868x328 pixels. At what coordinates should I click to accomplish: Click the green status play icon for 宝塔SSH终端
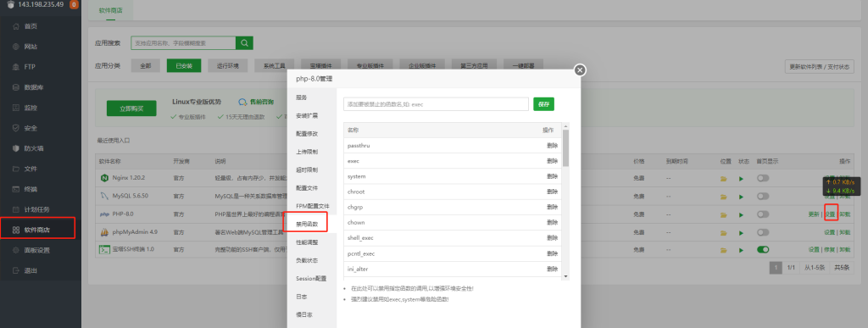[742, 250]
